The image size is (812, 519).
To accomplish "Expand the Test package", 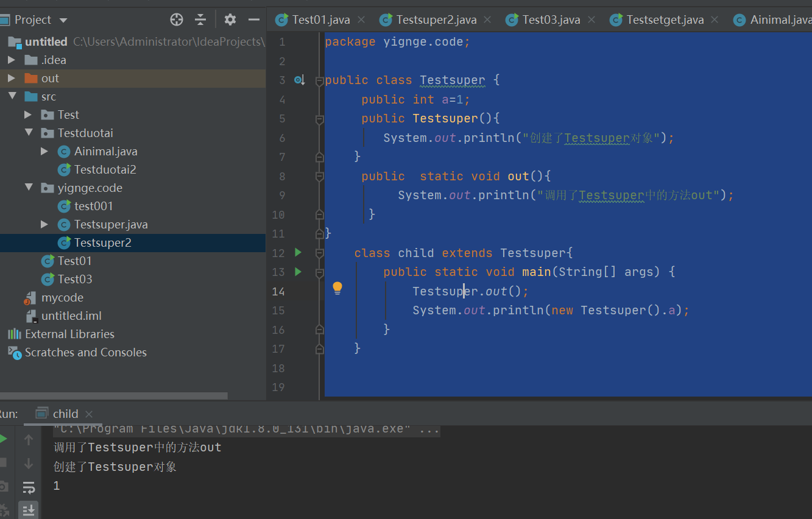I will coord(28,115).
